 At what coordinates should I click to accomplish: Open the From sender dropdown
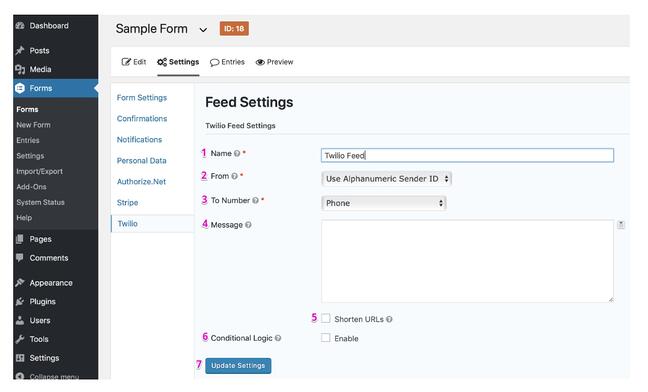click(386, 179)
